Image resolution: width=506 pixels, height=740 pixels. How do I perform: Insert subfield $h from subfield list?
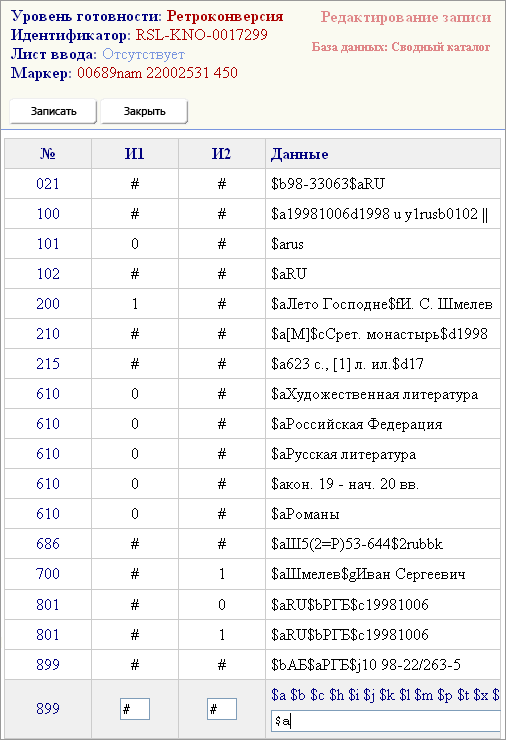click(337, 695)
